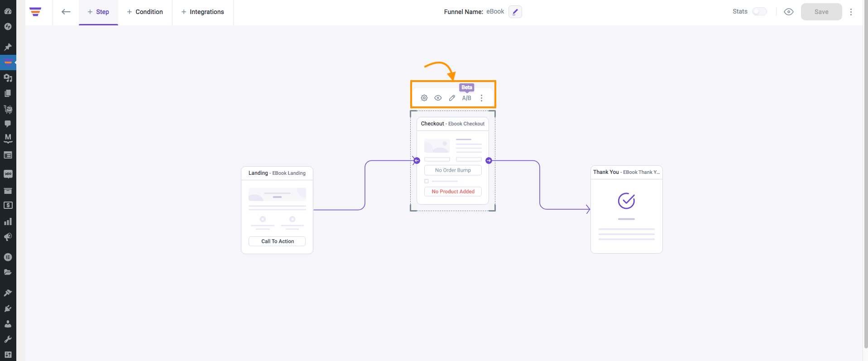
Task: Open Marketing megaphone icon in sidebar
Action: (x=8, y=237)
